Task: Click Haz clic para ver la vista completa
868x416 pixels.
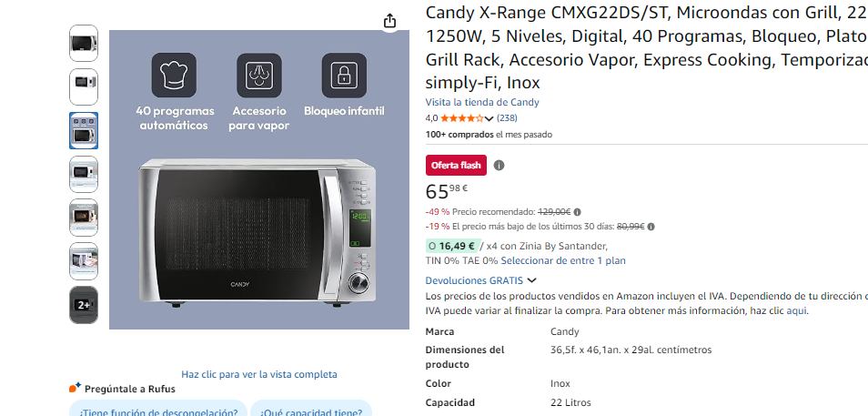Action: point(259,374)
